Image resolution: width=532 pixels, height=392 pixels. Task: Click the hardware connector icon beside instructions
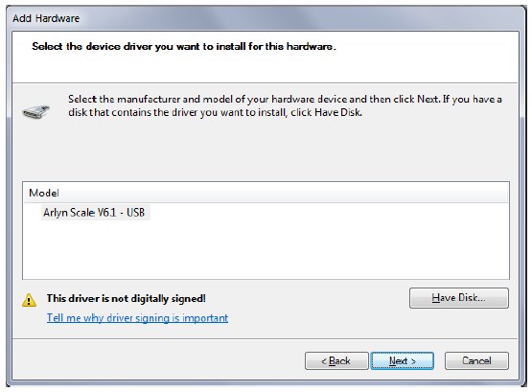(36, 111)
